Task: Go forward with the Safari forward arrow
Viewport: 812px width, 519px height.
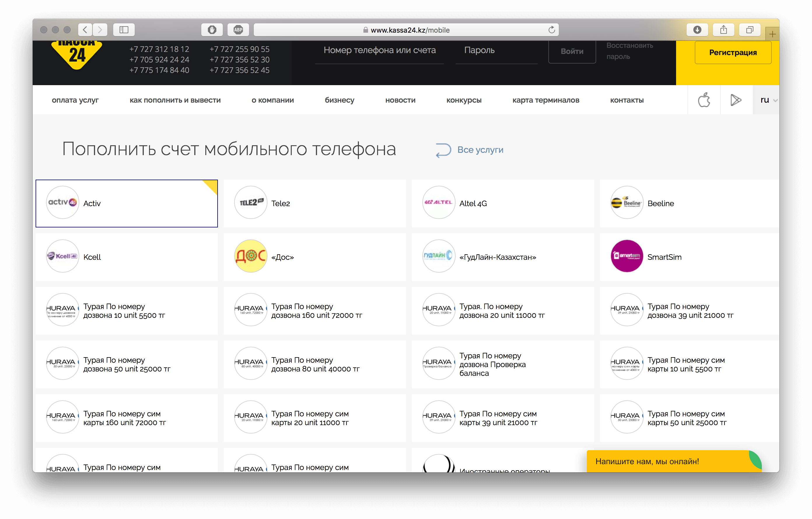Action: (100, 30)
